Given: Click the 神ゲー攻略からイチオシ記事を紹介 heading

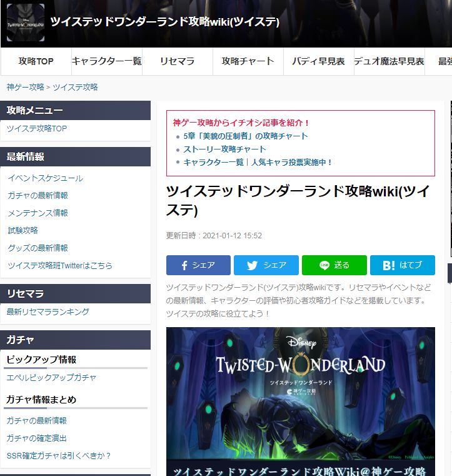Looking at the screenshot, I should (x=241, y=123).
